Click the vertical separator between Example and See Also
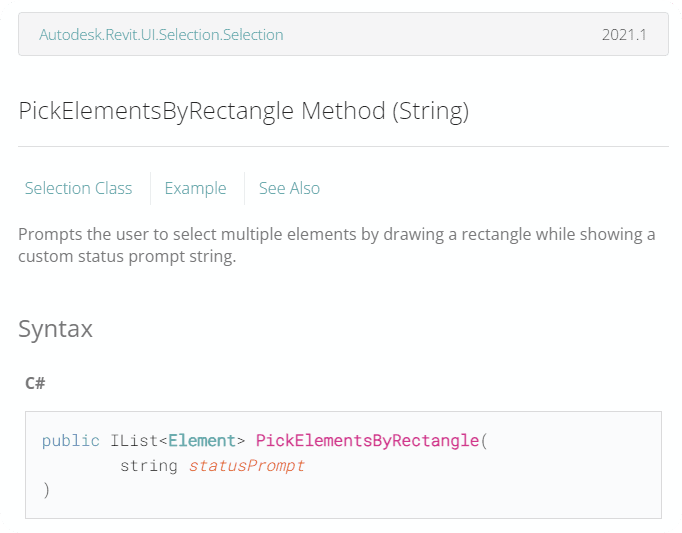 244,188
